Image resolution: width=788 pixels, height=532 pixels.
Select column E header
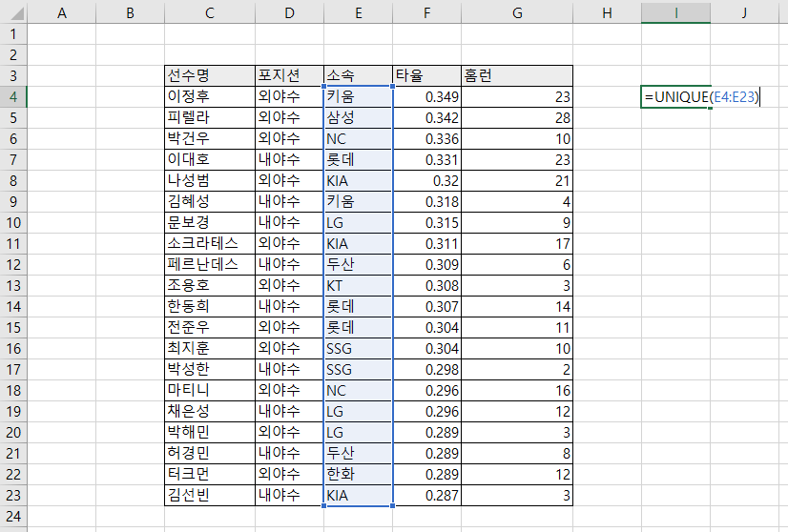click(x=359, y=12)
